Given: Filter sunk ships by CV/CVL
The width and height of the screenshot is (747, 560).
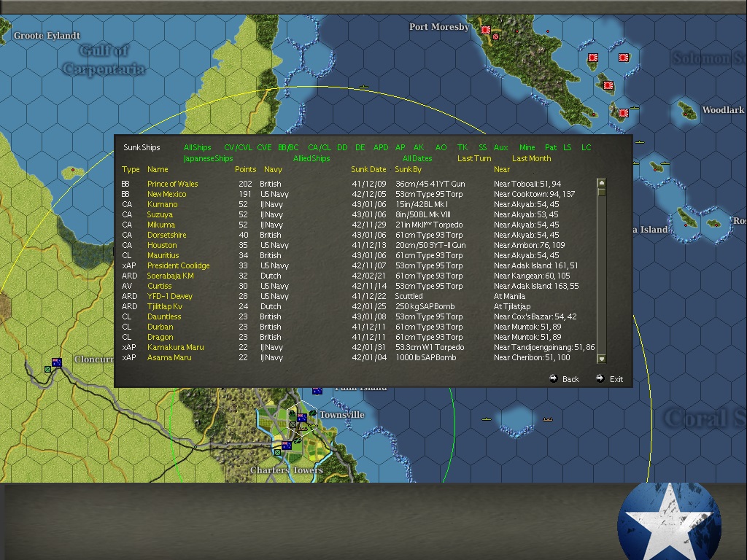Looking at the screenshot, I should tap(238, 147).
